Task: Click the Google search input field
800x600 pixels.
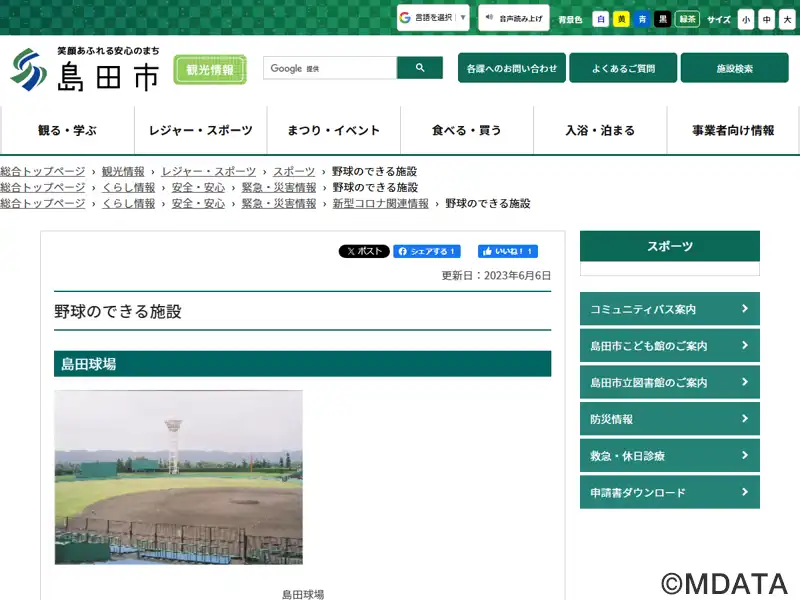Action: click(x=330, y=68)
